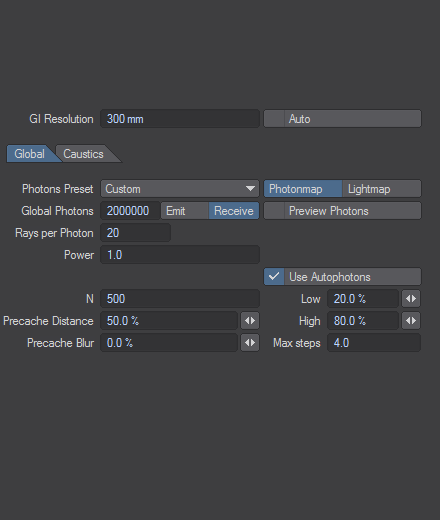This screenshot has height=520, width=440.
Task: Click the GI Resolution input field
Action: coord(180,119)
